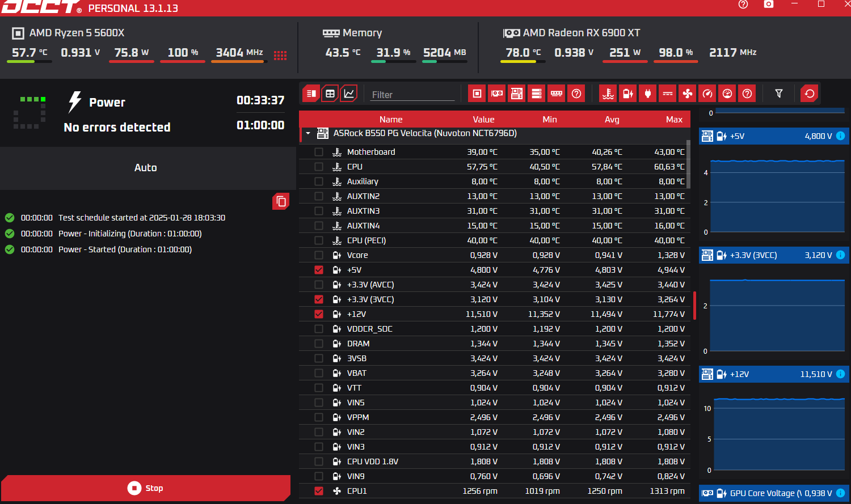Toggle current sensor type filter
851x504 pixels.
(668, 94)
